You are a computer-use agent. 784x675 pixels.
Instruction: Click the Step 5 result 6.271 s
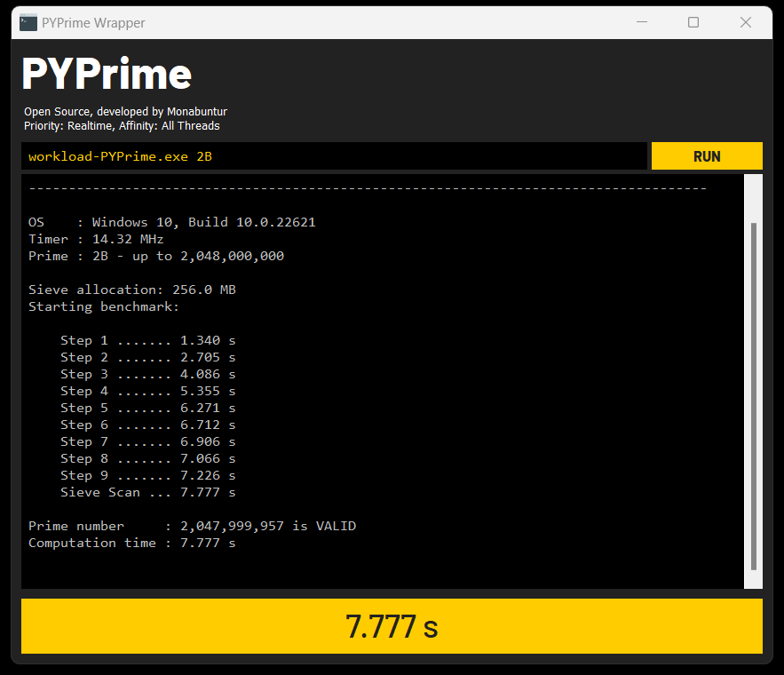click(148, 408)
